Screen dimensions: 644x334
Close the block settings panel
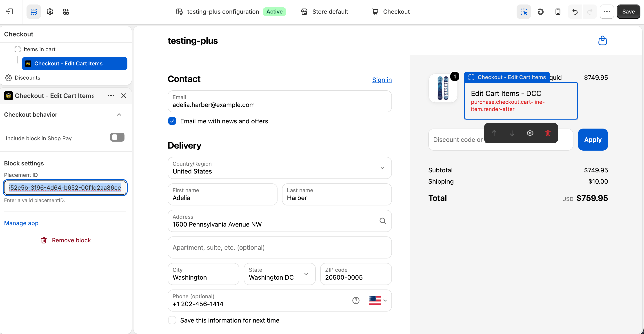(x=124, y=96)
